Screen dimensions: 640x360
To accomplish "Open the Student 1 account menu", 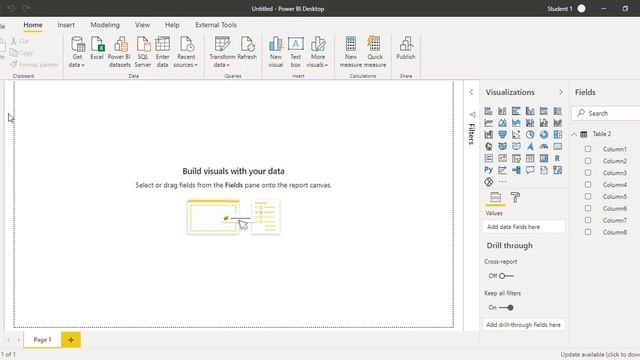I will click(x=567, y=9).
